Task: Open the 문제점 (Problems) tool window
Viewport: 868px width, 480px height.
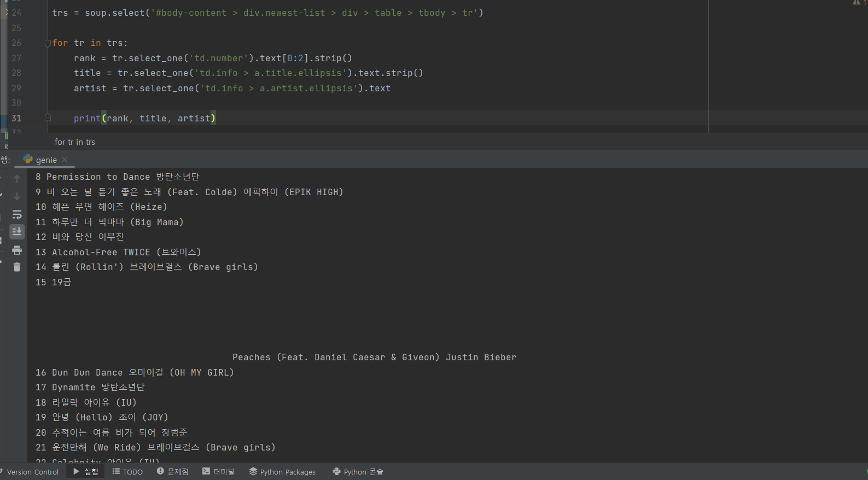Action: 172,472
